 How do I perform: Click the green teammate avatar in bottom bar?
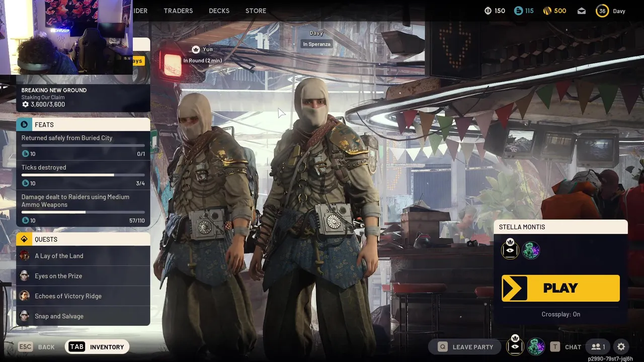pyautogui.click(x=536, y=347)
